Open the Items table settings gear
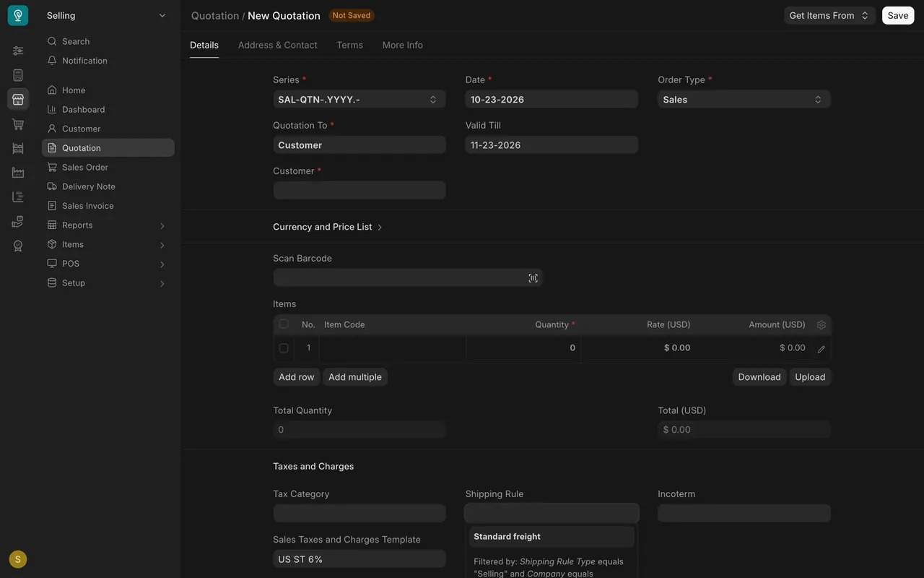The width and height of the screenshot is (924, 578). (821, 325)
